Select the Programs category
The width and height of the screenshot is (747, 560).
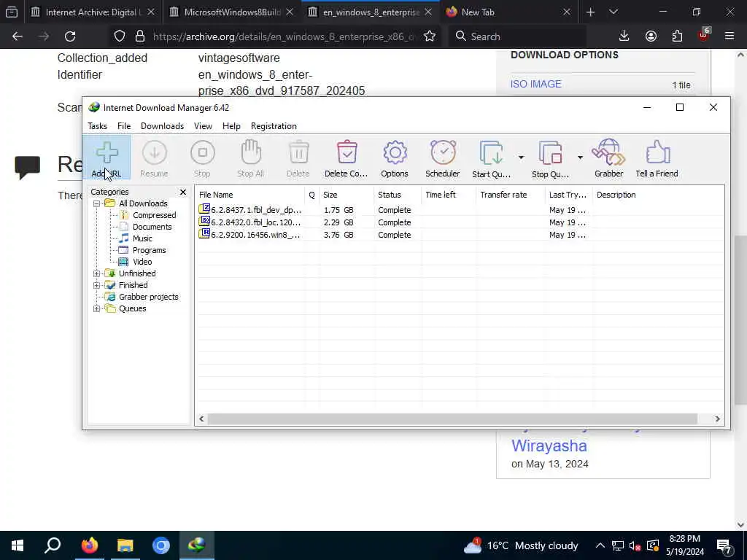click(149, 250)
